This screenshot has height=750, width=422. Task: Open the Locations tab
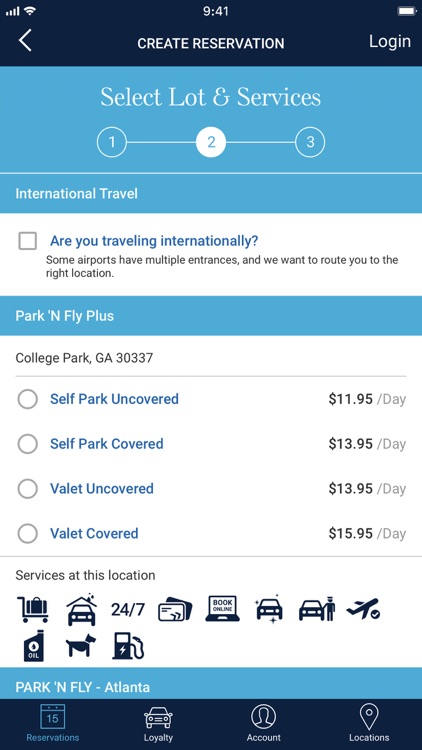coord(369,724)
